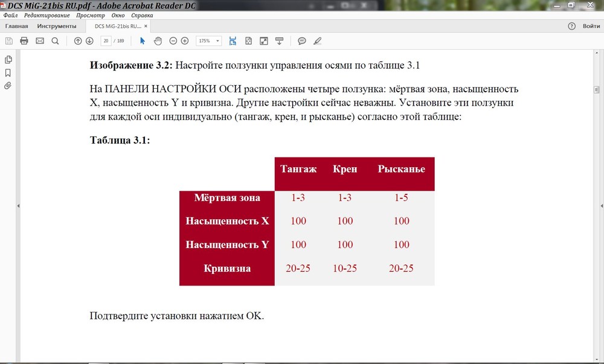Switch to the Главная tab
604x364 pixels.
16,26
